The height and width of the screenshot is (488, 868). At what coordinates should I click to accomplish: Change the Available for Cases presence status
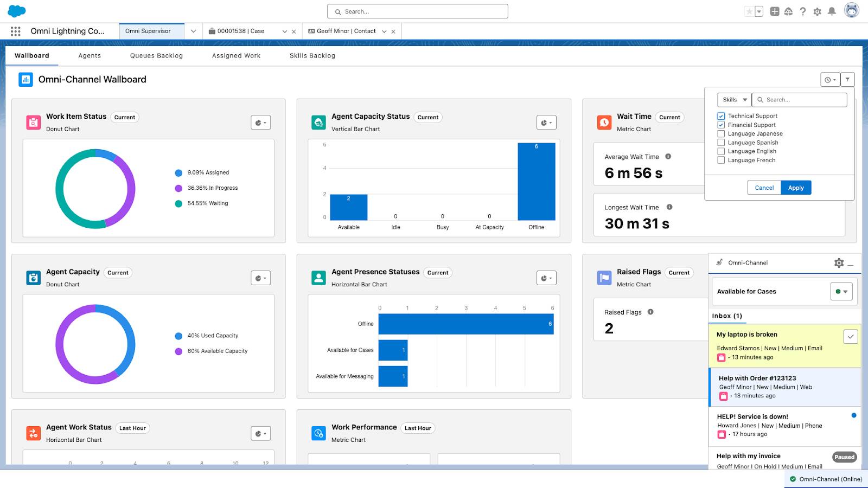841,292
